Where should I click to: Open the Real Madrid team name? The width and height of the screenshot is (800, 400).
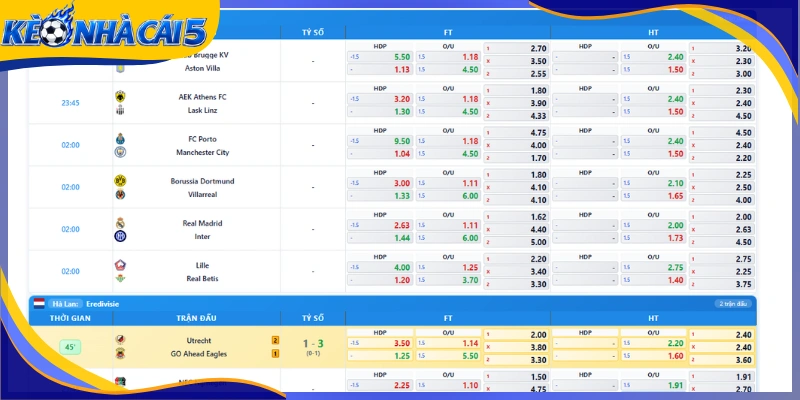(x=203, y=223)
